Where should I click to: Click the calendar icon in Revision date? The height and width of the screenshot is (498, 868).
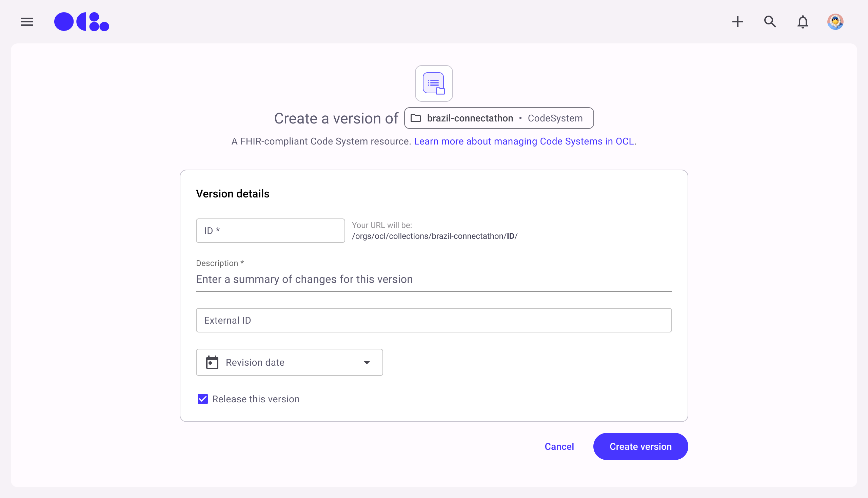point(212,362)
